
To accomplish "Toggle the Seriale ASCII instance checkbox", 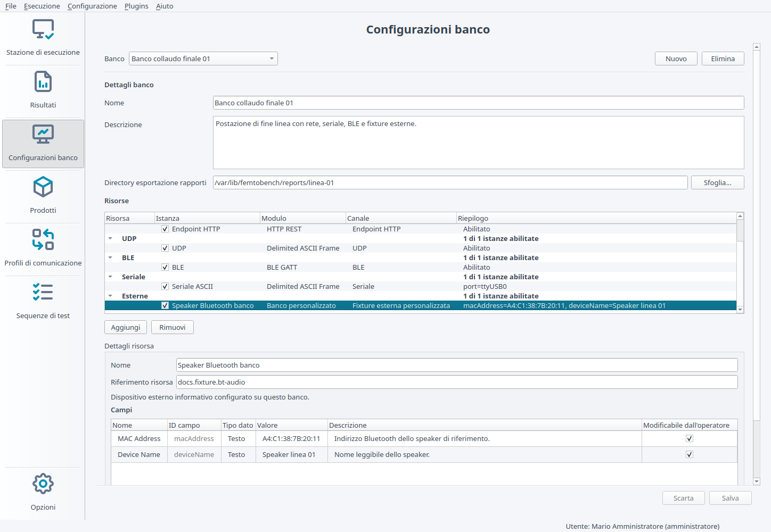I will click(x=165, y=287).
